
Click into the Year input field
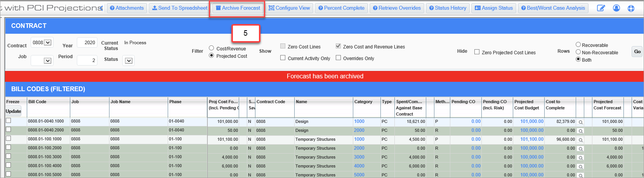click(87, 43)
